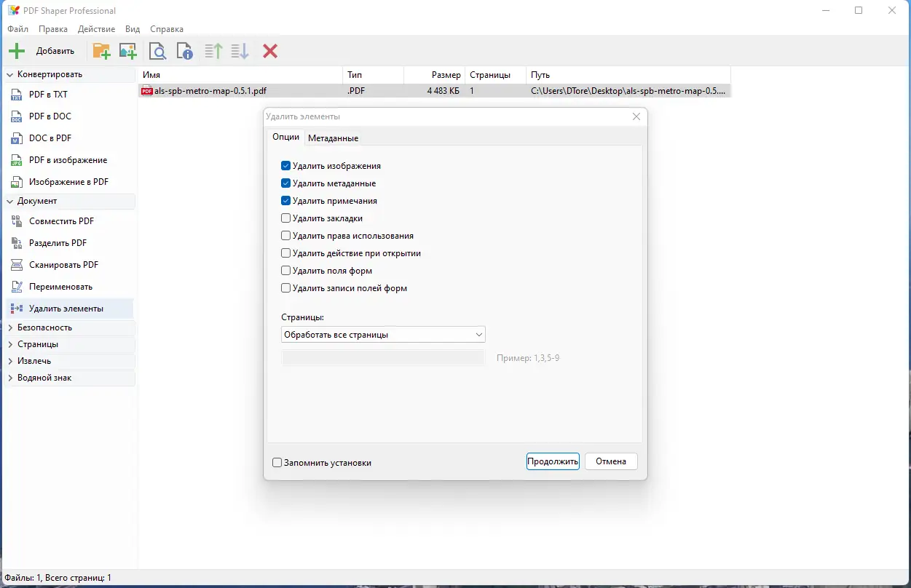Click the Продолжить button
911x588 pixels.
point(553,461)
